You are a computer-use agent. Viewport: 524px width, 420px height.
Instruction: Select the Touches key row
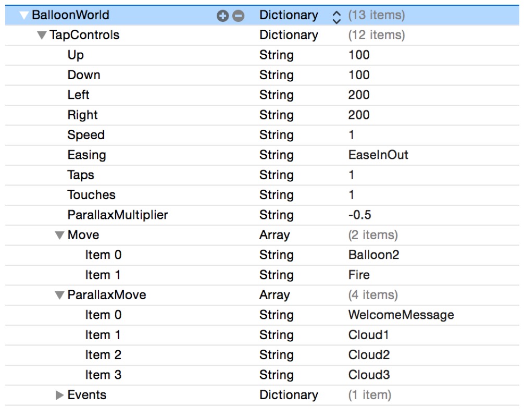coord(91,195)
